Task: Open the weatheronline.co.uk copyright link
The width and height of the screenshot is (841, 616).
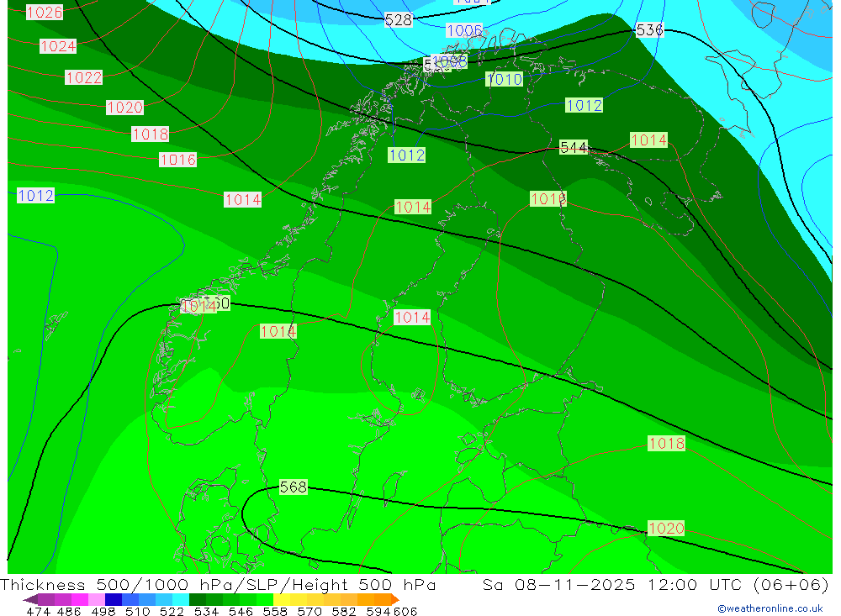Action: pyautogui.click(x=770, y=608)
